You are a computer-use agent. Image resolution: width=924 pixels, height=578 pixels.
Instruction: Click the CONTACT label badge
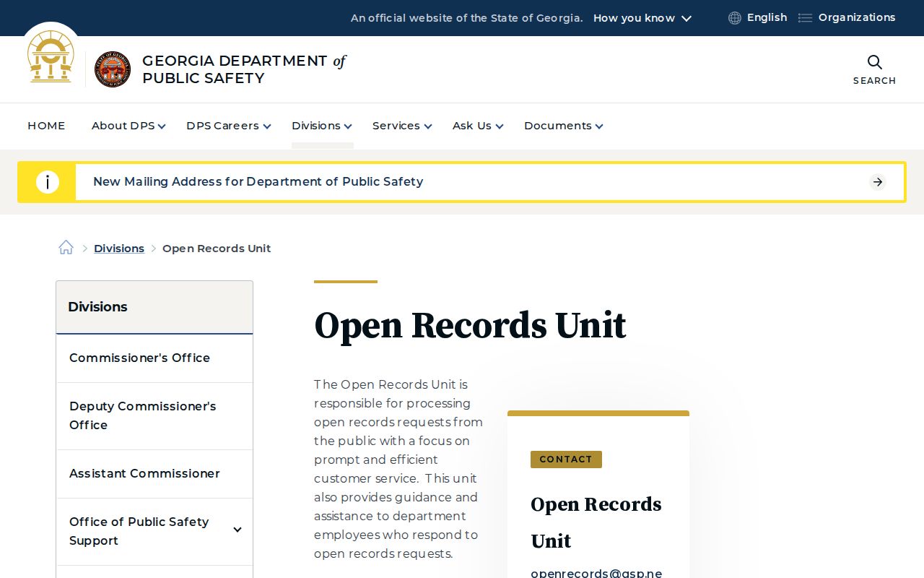point(566,460)
